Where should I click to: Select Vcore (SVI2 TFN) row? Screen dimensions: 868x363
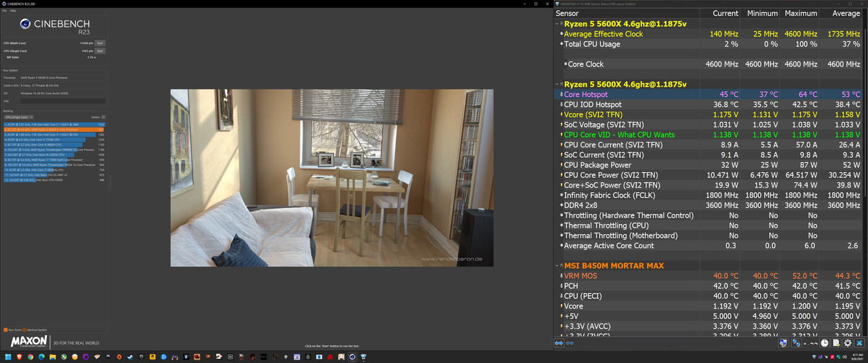[x=710, y=114]
